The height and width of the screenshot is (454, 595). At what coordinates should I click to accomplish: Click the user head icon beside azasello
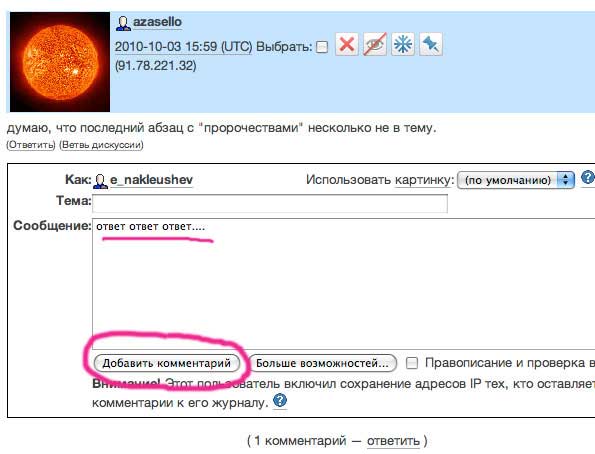click(x=123, y=23)
